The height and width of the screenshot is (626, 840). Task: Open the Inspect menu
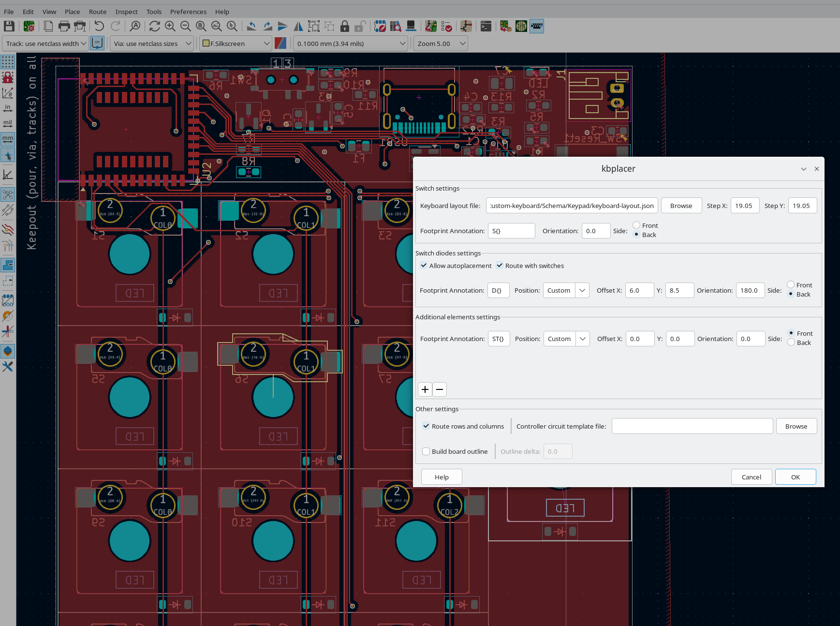[126, 12]
